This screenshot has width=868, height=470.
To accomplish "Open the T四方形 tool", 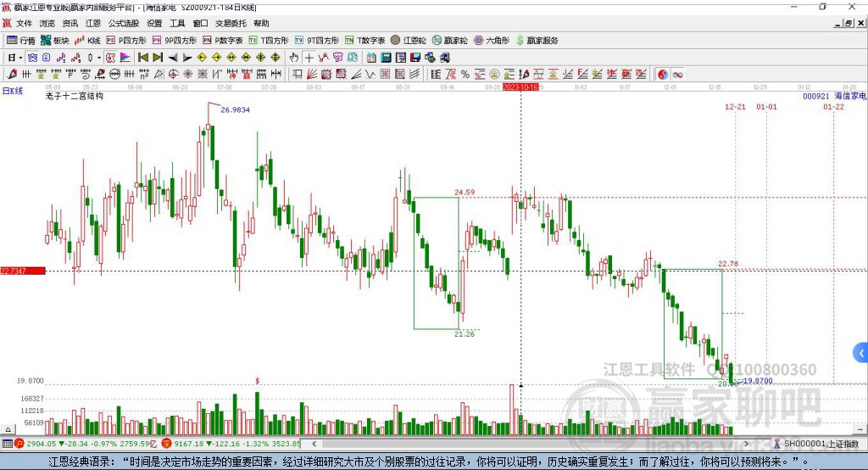I will (x=269, y=41).
